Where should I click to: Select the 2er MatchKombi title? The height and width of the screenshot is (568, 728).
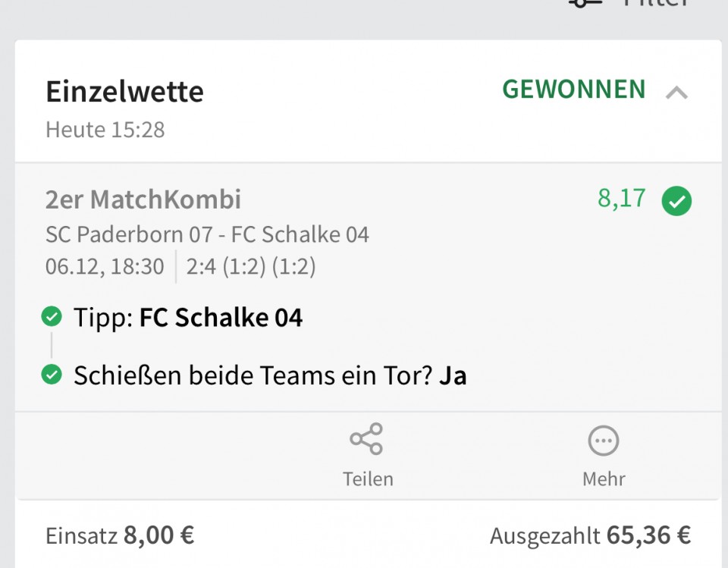click(143, 199)
